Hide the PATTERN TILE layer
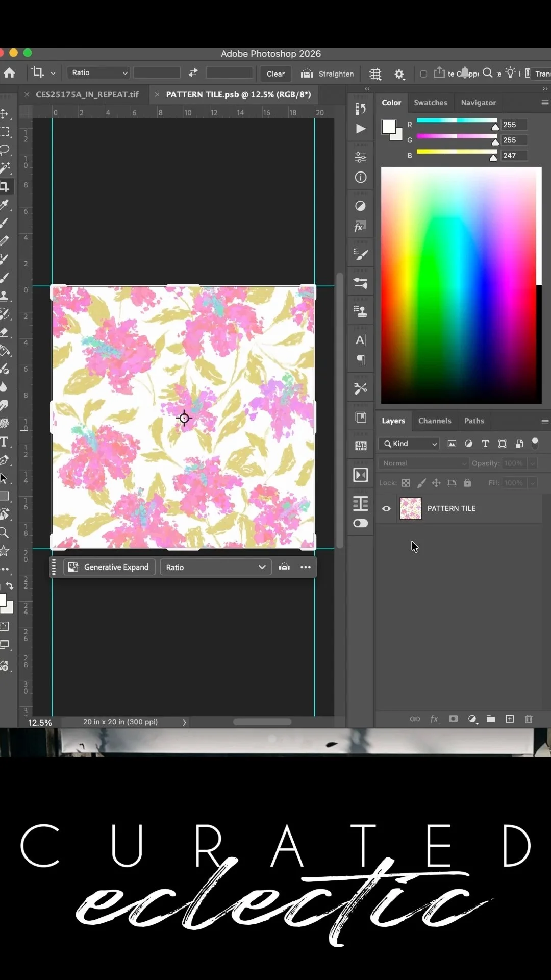The width and height of the screenshot is (551, 980). click(x=386, y=508)
